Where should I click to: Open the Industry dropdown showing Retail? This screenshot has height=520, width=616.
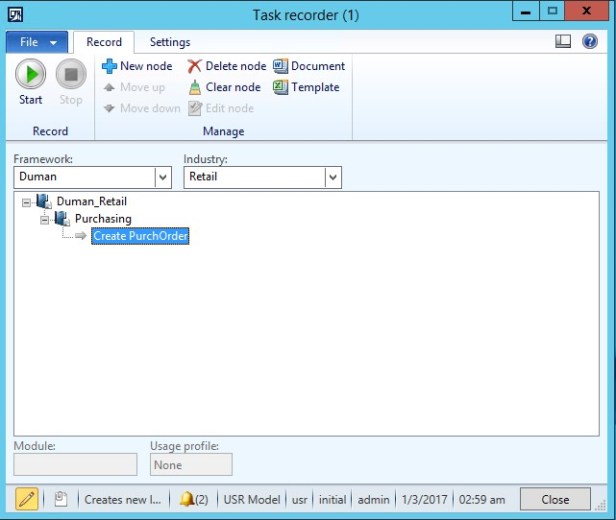coord(333,177)
